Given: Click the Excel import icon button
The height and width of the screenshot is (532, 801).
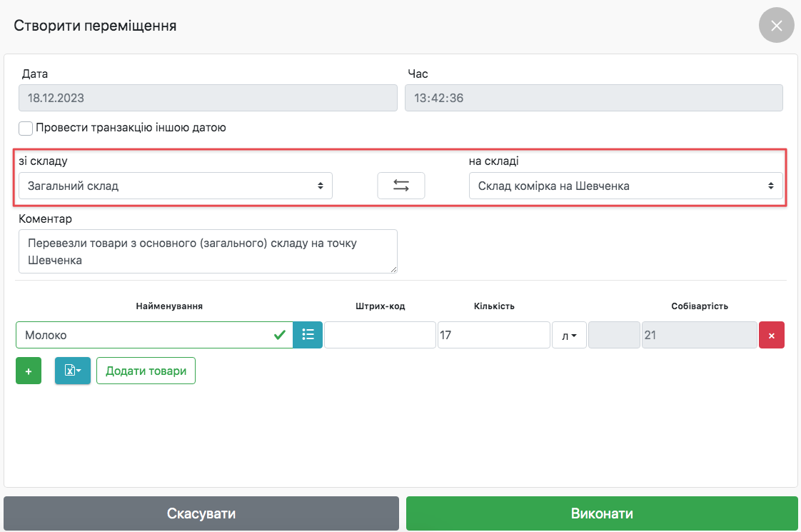Looking at the screenshot, I should (72, 371).
